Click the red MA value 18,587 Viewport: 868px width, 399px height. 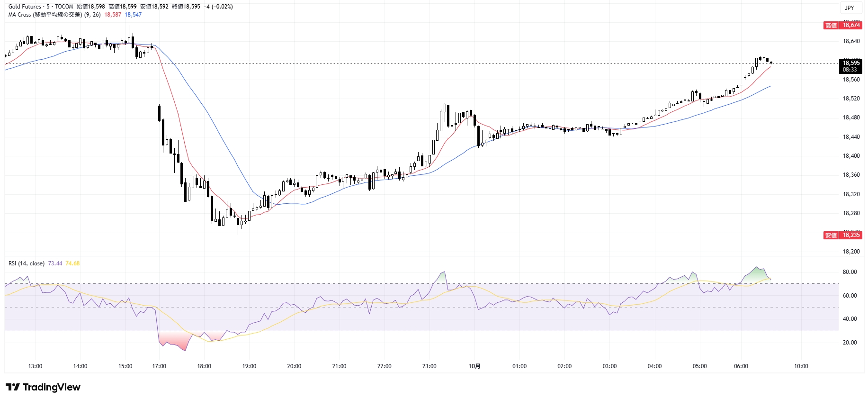pos(113,15)
